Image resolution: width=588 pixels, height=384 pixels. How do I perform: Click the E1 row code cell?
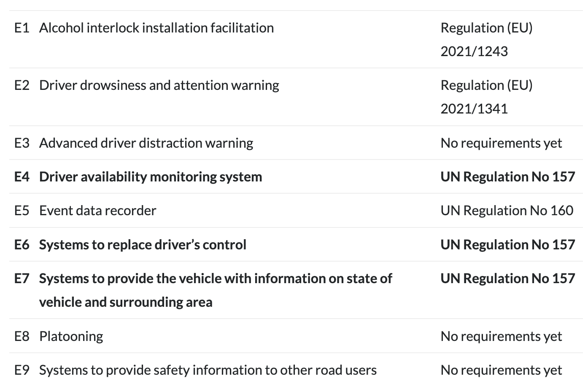point(22,28)
